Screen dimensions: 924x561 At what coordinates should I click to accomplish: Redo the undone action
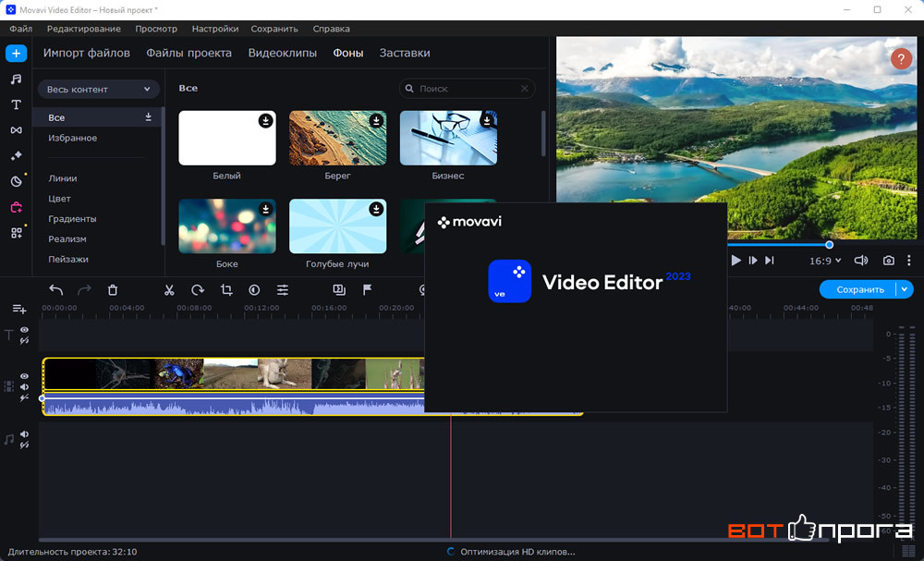(x=84, y=290)
